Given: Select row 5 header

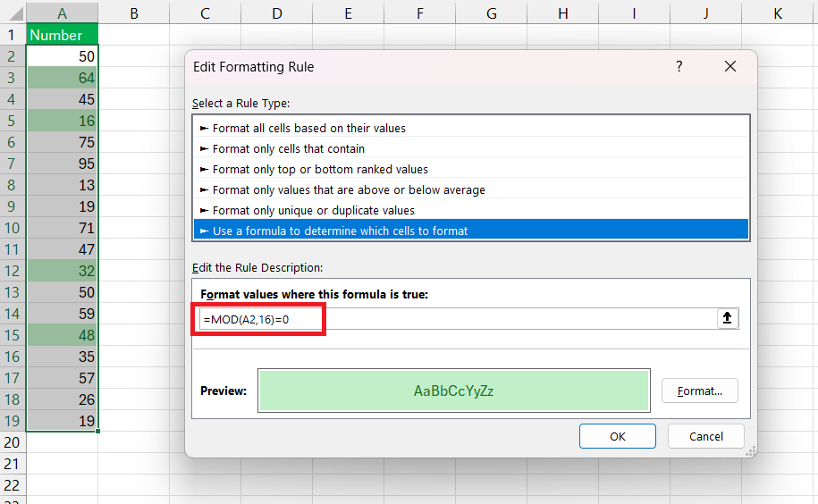Looking at the screenshot, I should (13, 121).
